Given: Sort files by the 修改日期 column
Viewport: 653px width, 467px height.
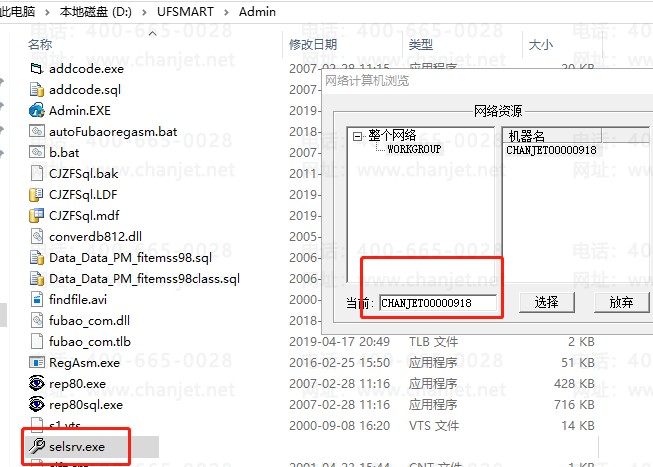Looking at the screenshot, I should (313, 45).
